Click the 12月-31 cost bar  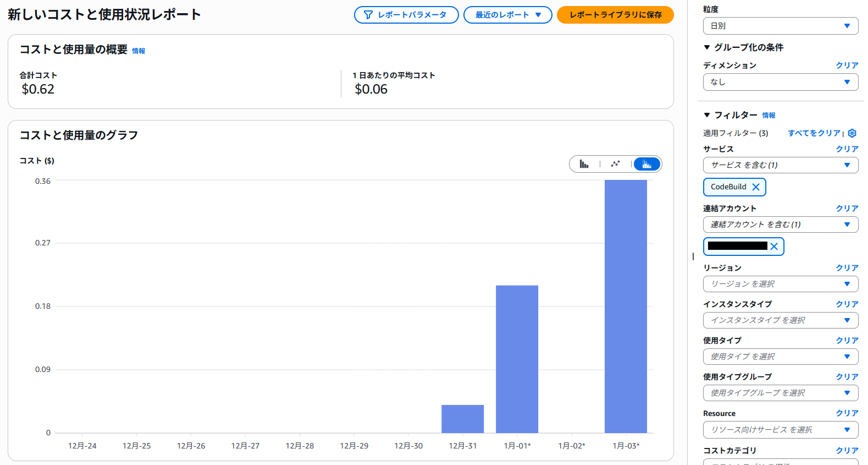[463, 419]
